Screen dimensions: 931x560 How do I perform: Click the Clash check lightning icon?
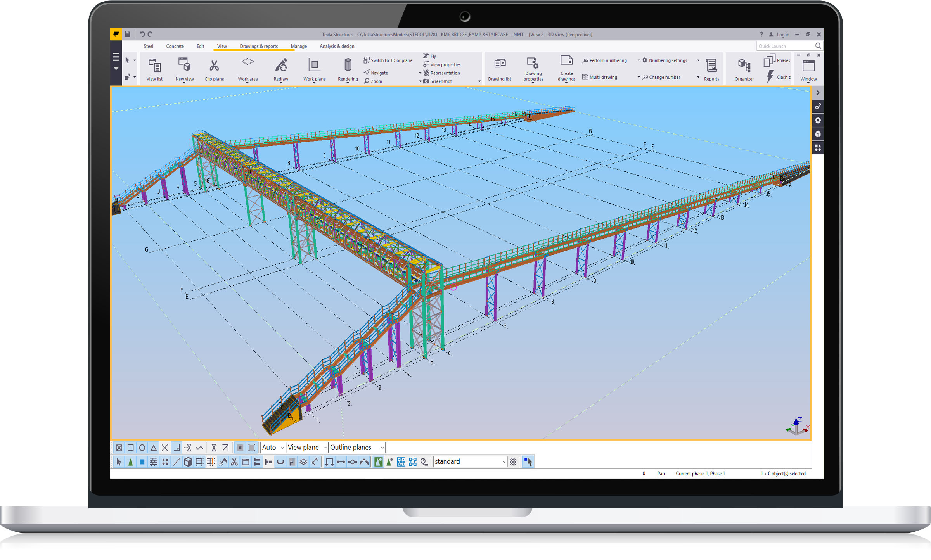coord(770,77)
